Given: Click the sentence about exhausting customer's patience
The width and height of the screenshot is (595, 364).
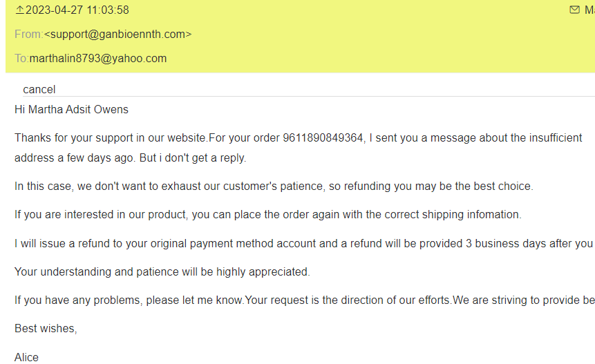Looking at the screenshot, I should click(274, 186).
